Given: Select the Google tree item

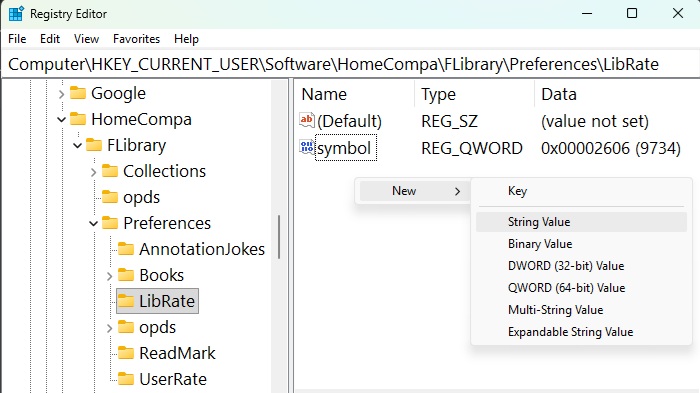Looking at the screenshot, I should tap(118, 93).
